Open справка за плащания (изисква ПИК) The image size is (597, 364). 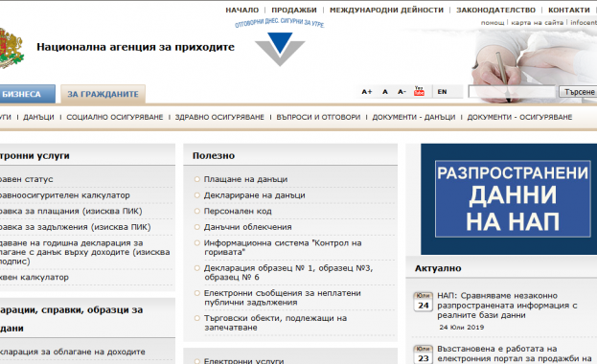(71, 212)
